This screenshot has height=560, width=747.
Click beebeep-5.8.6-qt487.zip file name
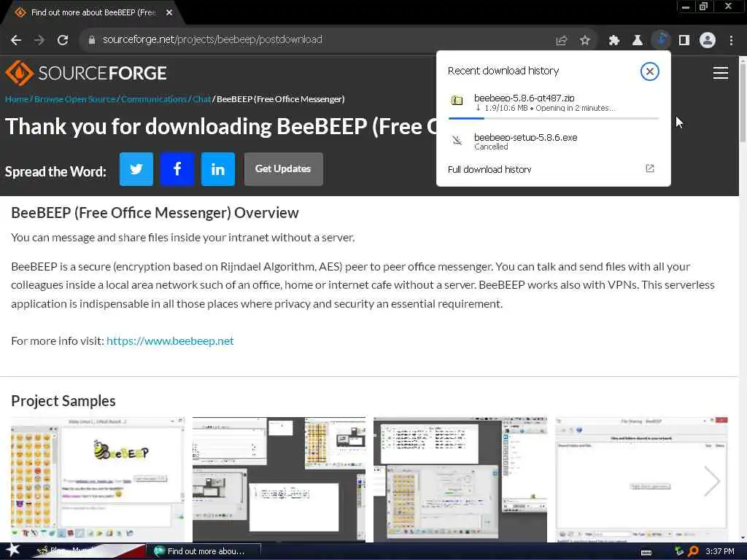tap(524, 98)
